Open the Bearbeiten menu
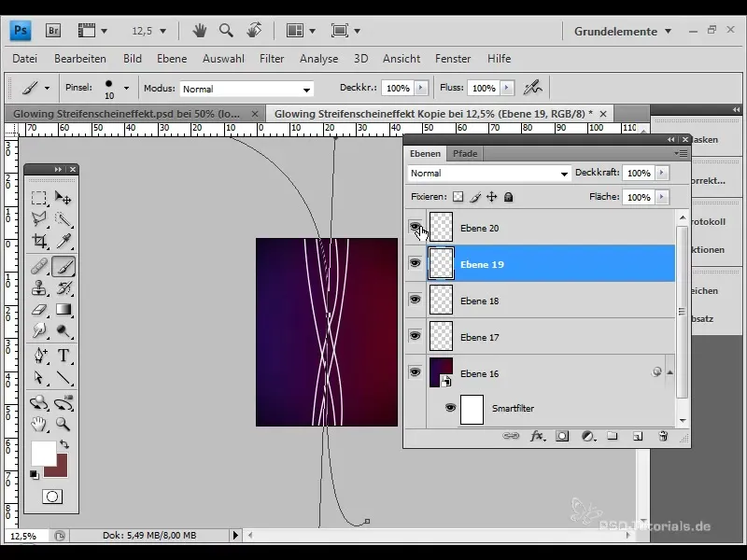 click(80, 59)
